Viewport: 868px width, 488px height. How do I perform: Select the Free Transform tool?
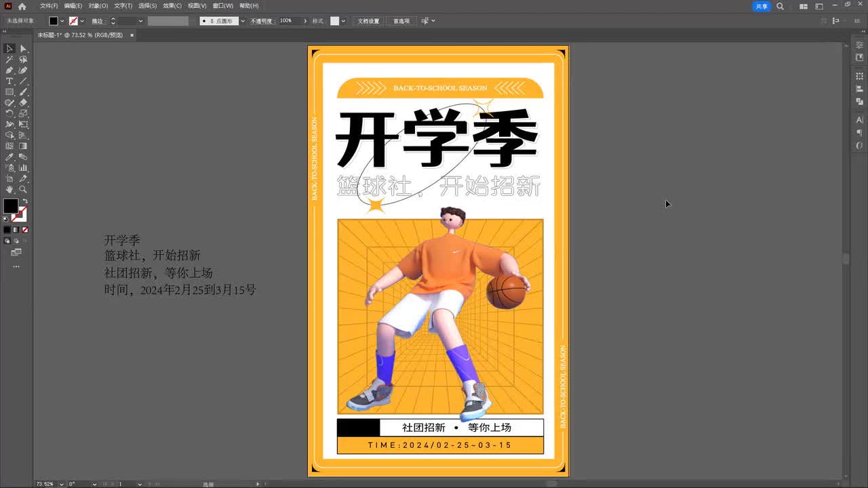pos(23,125)
